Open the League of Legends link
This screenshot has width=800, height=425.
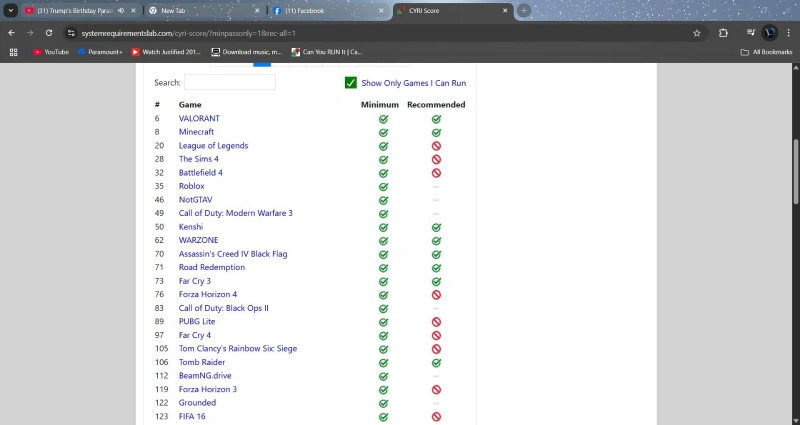click(213, 145)
